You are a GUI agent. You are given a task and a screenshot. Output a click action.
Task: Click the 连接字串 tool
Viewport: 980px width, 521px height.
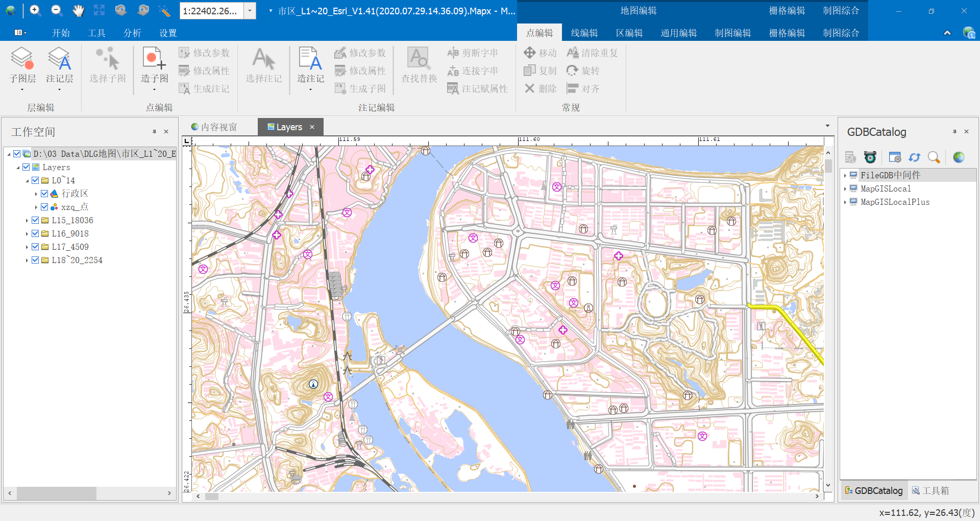tap(472, 70)
